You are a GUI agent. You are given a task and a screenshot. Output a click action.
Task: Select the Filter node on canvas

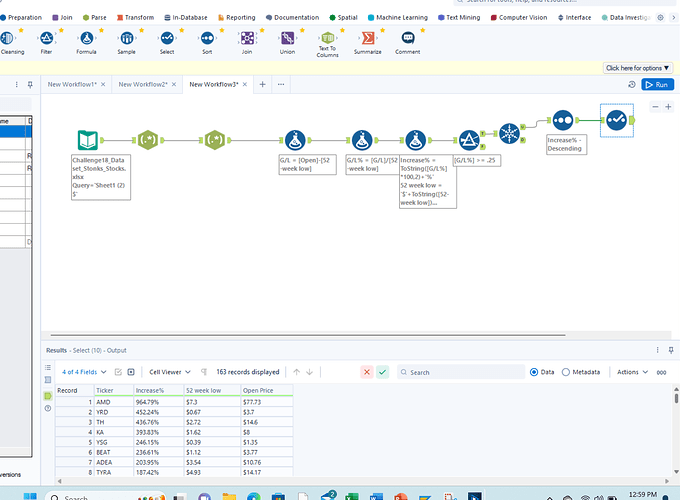click(469, 140)
